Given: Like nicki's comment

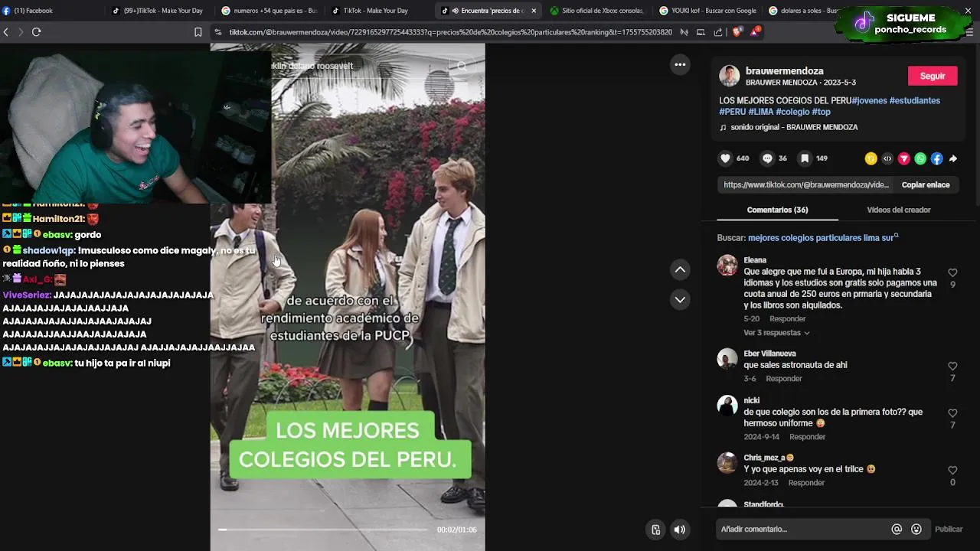Looking at the screenshot, I should tap(952, 412).
